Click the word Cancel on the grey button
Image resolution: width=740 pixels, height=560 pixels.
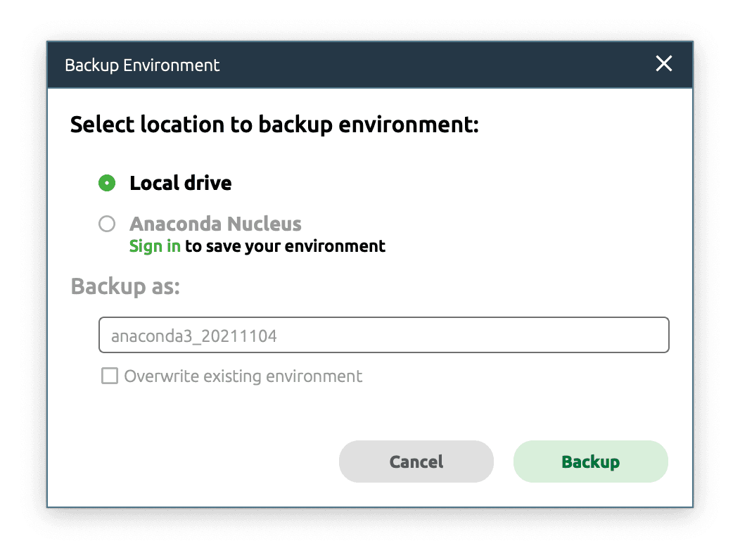pos(416,462)
